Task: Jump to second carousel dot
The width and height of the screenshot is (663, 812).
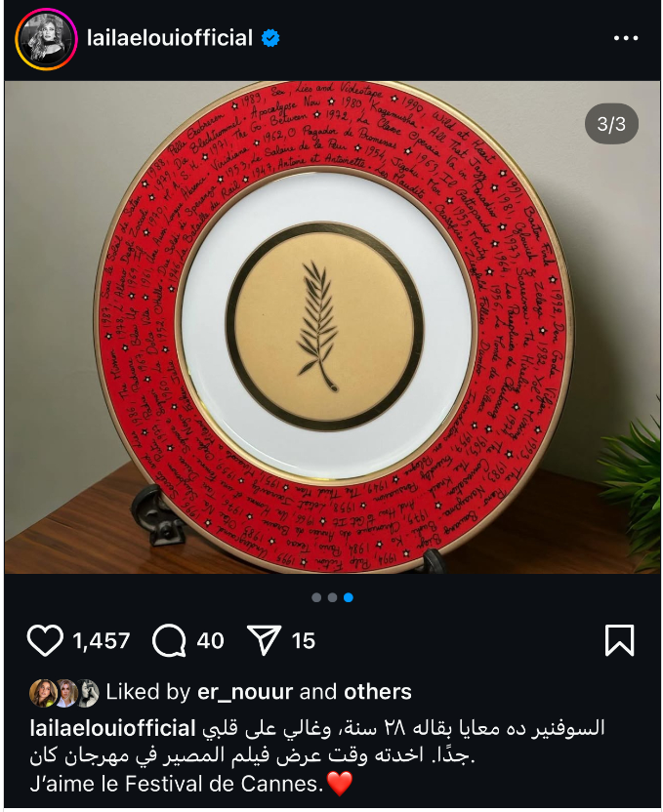Action: point(333,597)
